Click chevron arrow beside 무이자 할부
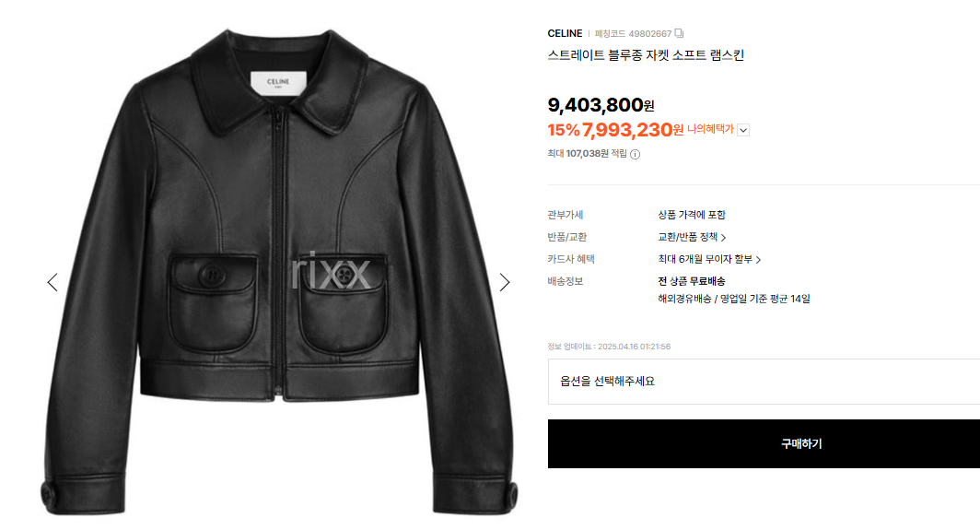Image resolution: width=980 pixels, height=530 pixels. click(758, 260)
